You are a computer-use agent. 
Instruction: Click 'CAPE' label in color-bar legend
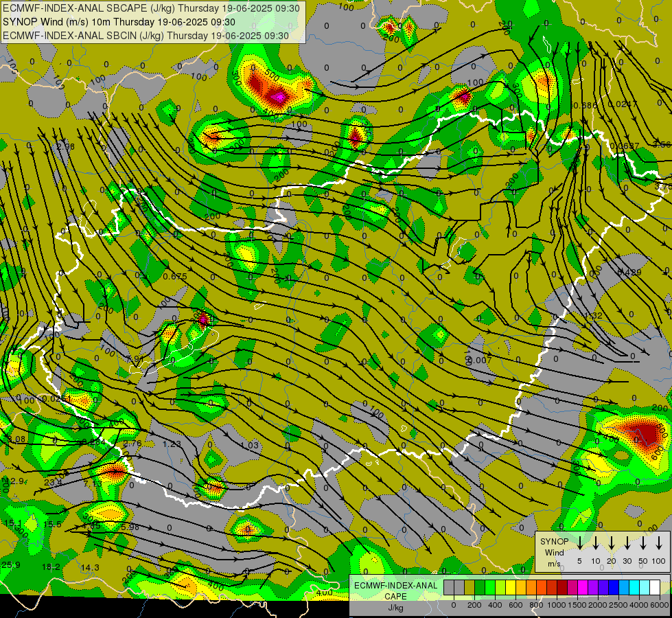(x=395, y=597)
